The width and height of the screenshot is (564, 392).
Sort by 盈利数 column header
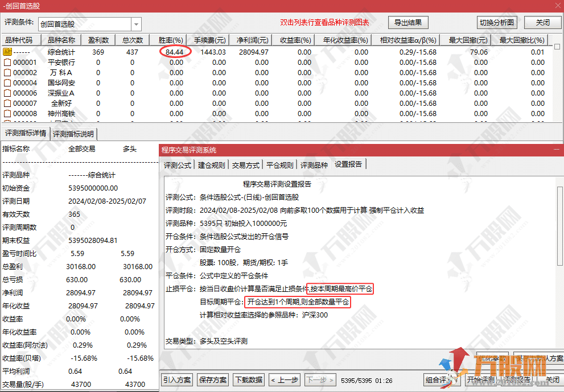[x=98, y=40]
